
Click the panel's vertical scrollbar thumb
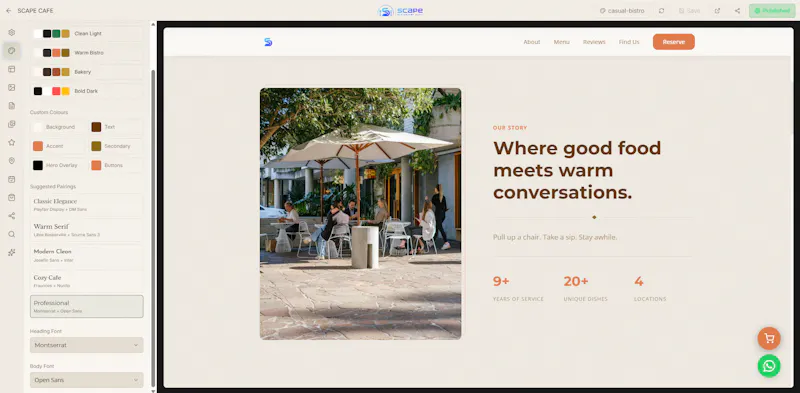(x=153, y=229)
